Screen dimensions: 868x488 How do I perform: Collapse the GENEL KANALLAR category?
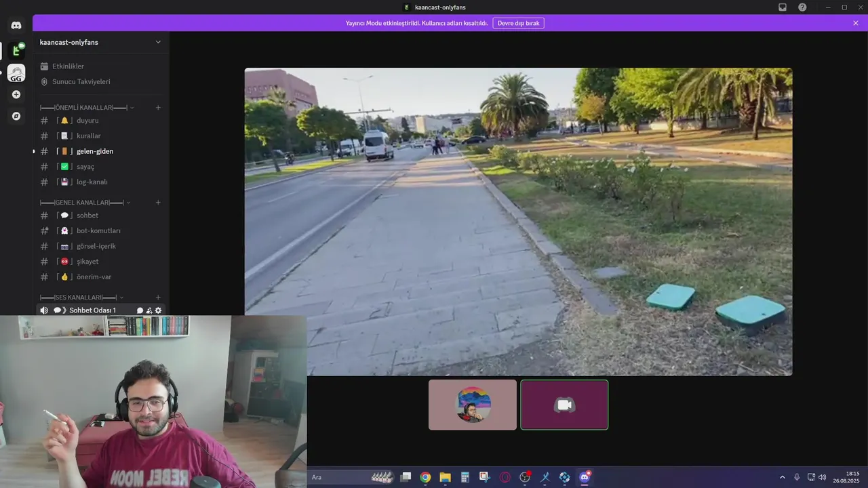click(85, 203)
